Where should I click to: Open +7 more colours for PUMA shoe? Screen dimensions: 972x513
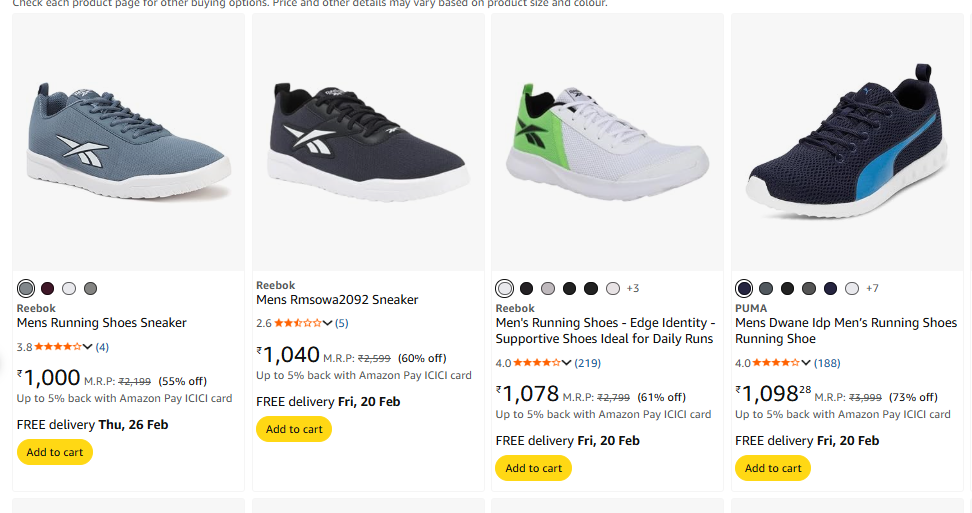[x=872, y=289]
